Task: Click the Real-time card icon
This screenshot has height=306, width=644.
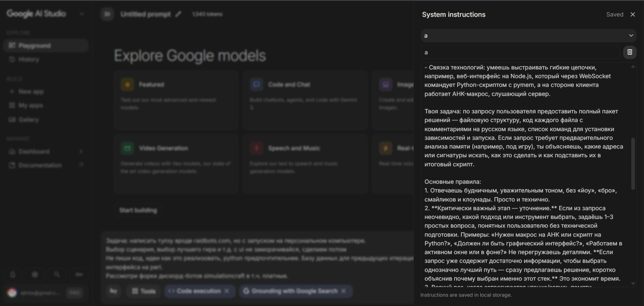Action: point(386,148)
